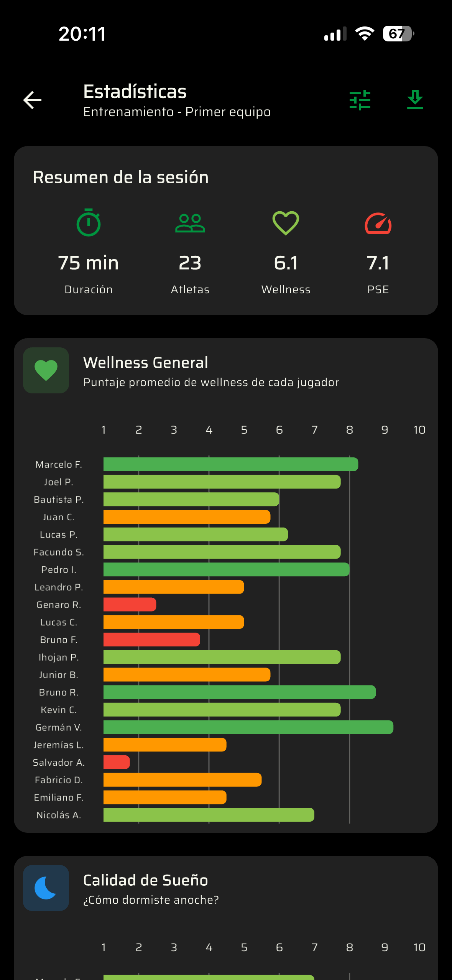Image resolution: width=452 pixels, height=980 pixels.
Task: Tap the 75 min duration value
Action: pyautogui.click(x=89, y=263)
